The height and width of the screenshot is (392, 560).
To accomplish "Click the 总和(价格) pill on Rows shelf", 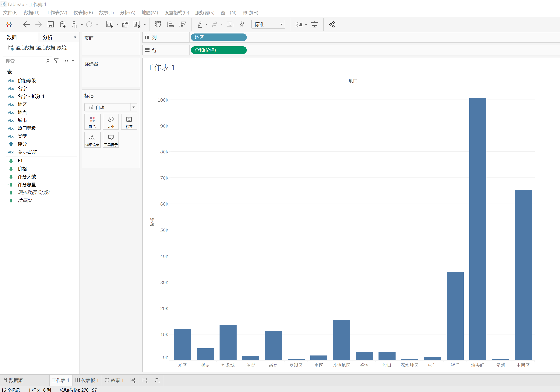I will [x=219, y=50].
